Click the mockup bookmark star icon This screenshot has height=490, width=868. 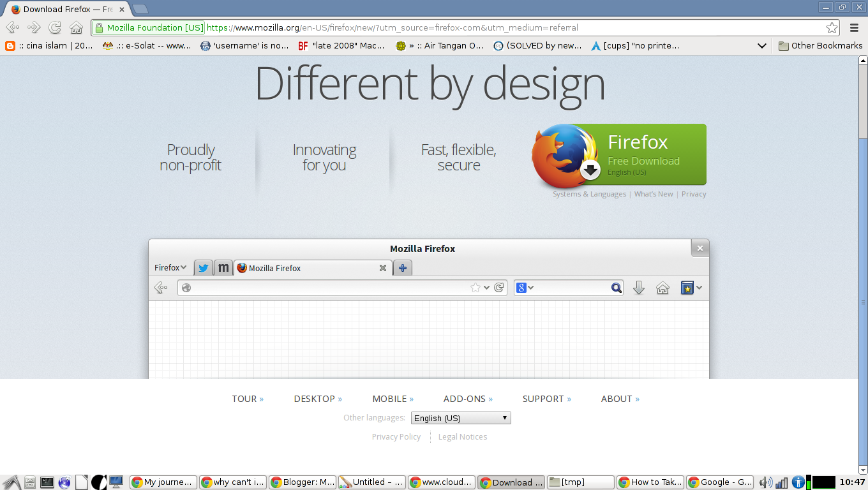475,288
